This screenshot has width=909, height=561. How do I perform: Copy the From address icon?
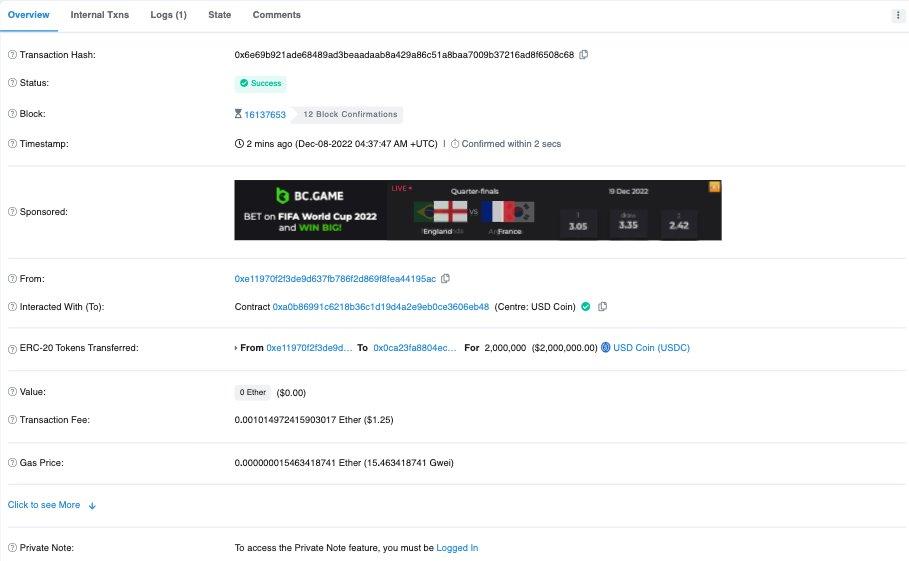point(445,279)
